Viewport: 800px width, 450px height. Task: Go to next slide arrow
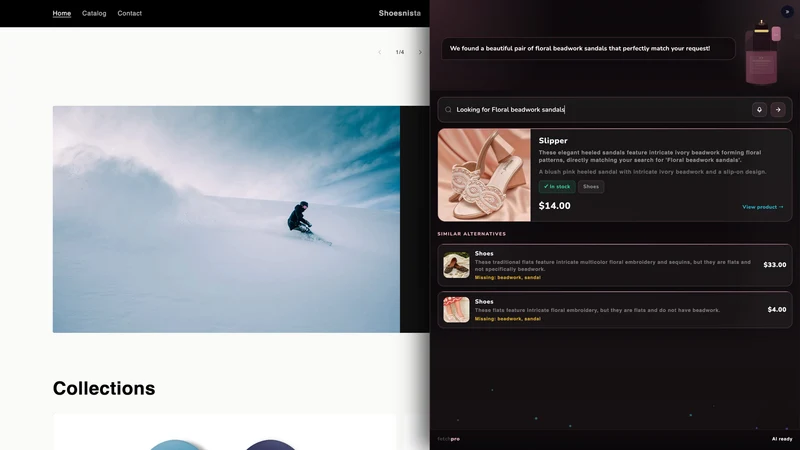click(420, 52)
